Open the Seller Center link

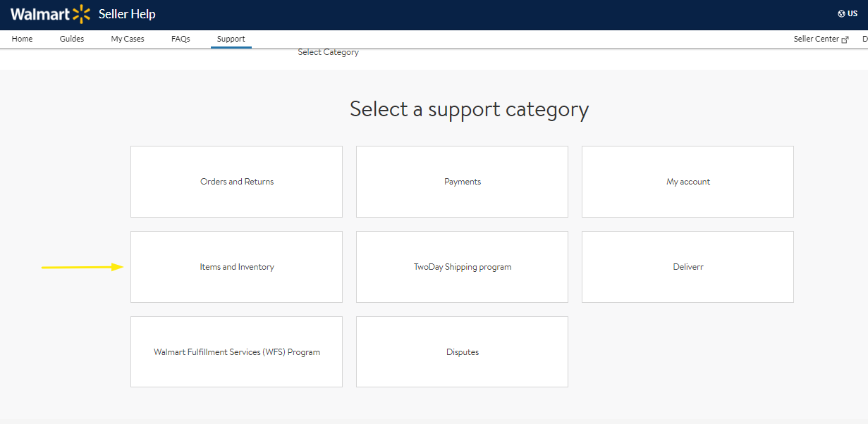[817, 39]
